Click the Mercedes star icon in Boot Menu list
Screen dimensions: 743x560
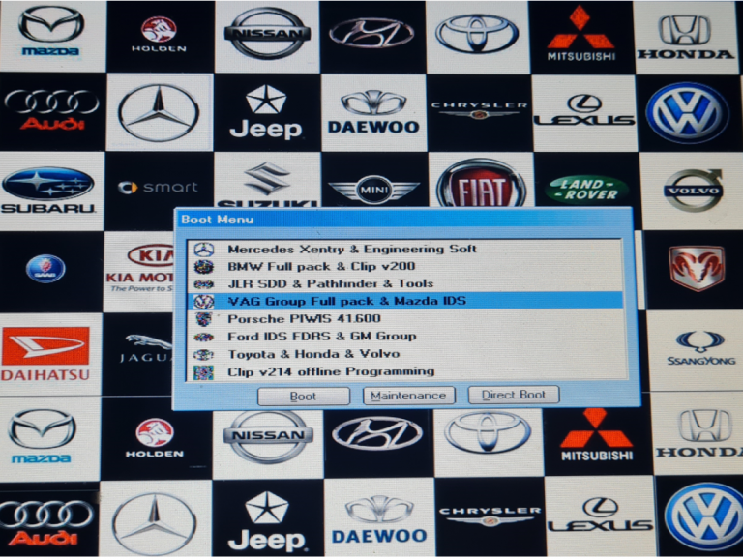coord(204,250)
